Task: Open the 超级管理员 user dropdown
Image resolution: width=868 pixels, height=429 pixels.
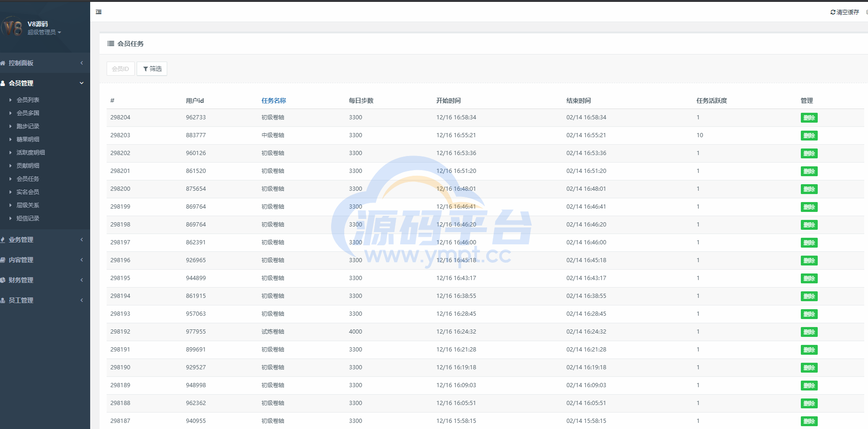Action: pyautogui.click(x=44, y=32)
